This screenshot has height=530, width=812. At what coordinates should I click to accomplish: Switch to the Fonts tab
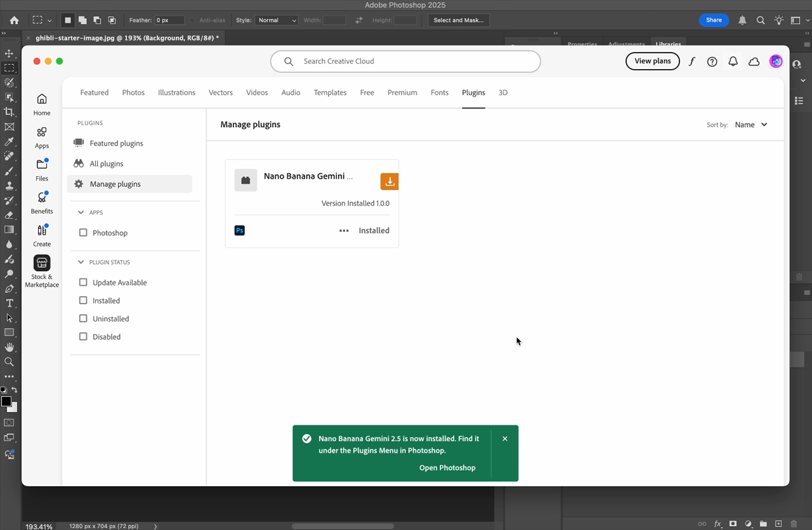[440, 93]
